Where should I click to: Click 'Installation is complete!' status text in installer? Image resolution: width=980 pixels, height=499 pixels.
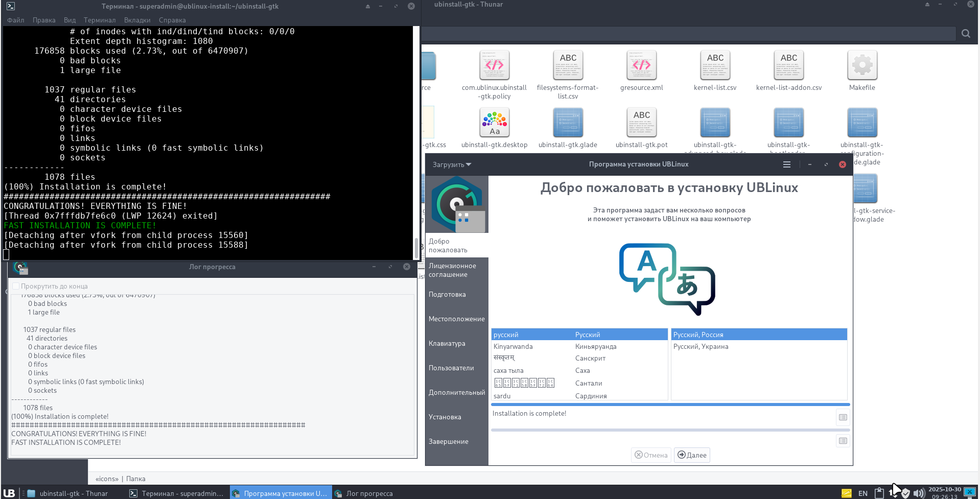click(x=529, y=414)
